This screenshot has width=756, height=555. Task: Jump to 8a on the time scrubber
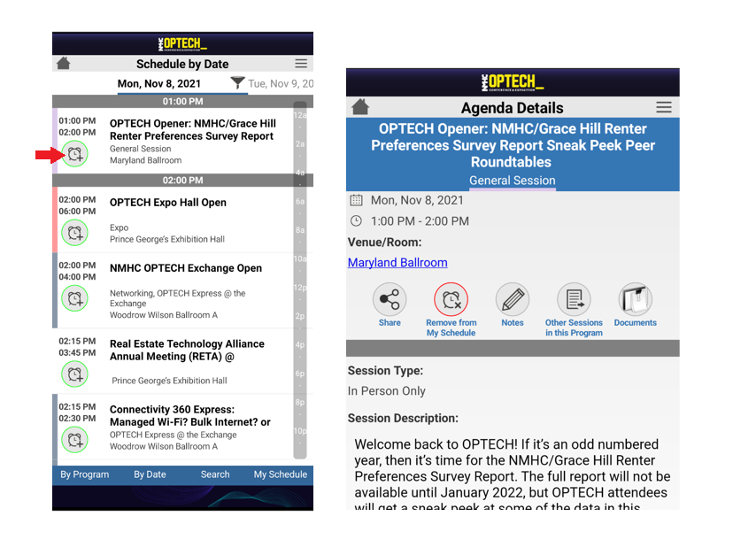tap(300, 230)
